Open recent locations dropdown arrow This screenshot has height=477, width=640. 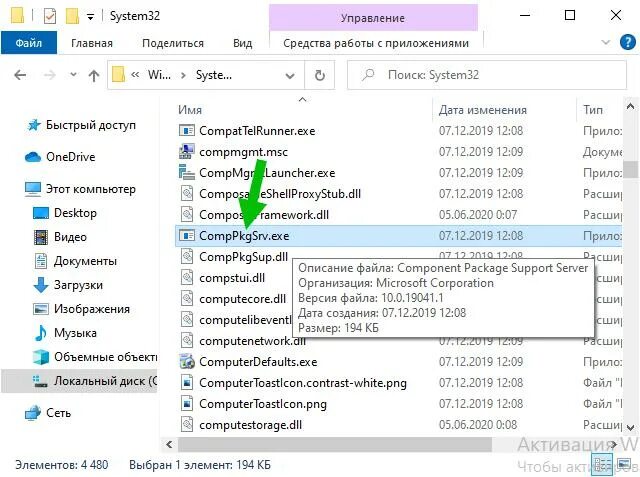(73, 75)
